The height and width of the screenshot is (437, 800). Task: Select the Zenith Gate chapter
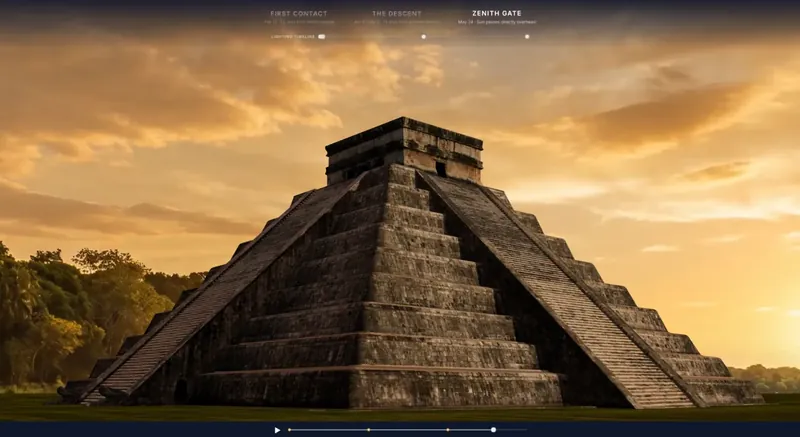pos(497,13)
